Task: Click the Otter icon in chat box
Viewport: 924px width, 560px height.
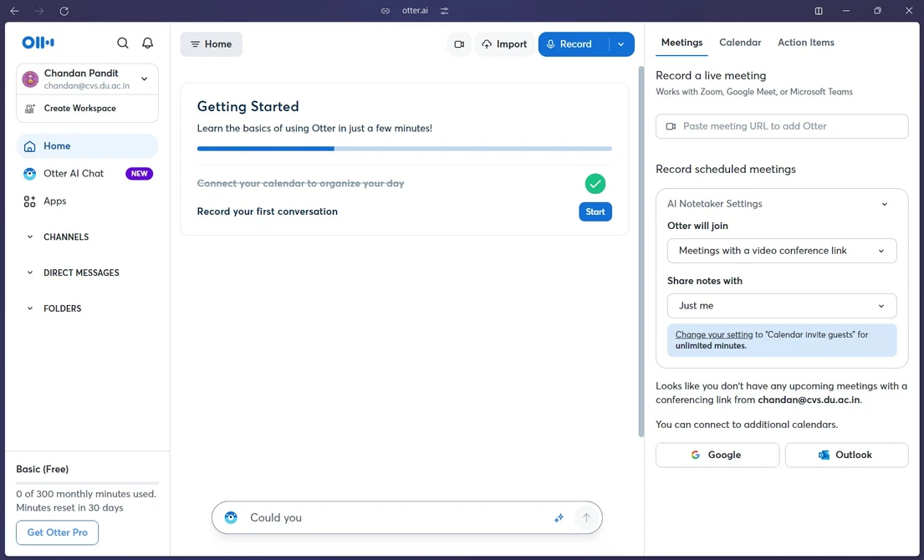Action: 231,517
